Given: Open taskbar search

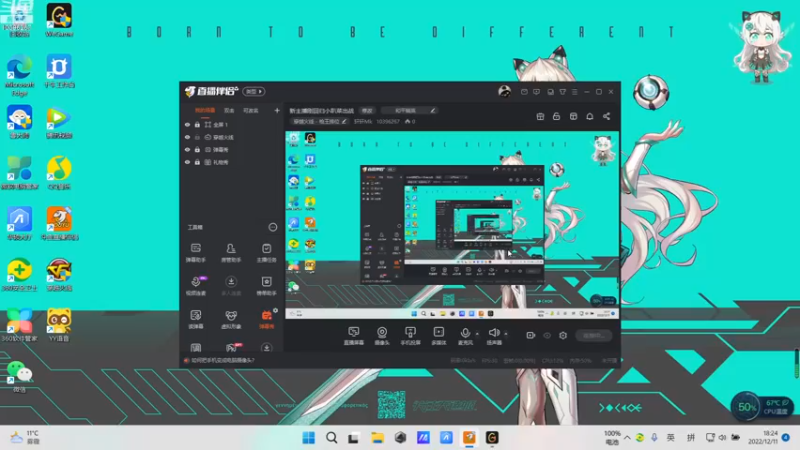Looking at the screenshot, I should click(332, 438).
